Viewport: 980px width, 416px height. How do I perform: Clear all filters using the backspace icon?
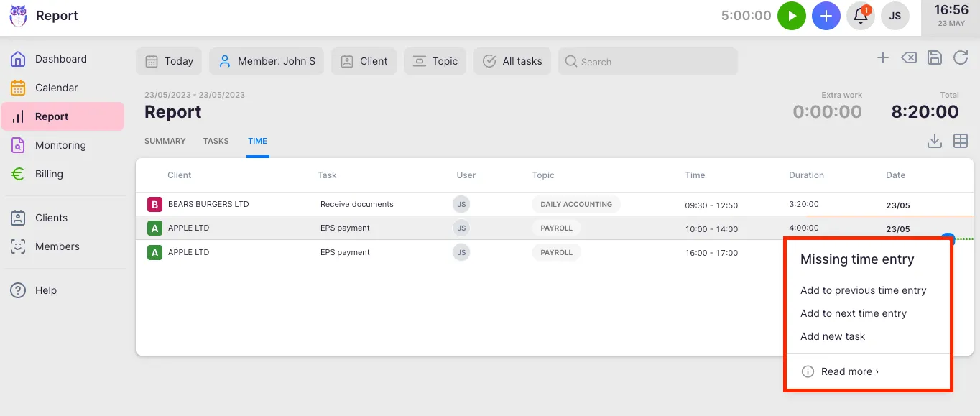tap(908, 57)
